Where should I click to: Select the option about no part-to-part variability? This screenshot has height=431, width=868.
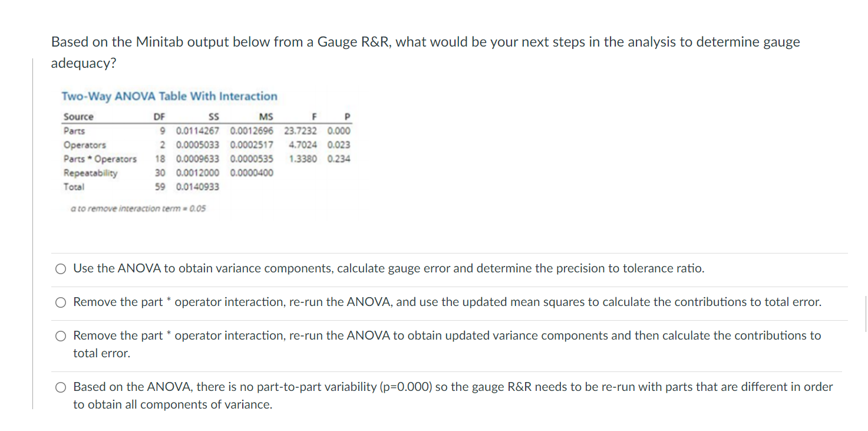[60, 387]
